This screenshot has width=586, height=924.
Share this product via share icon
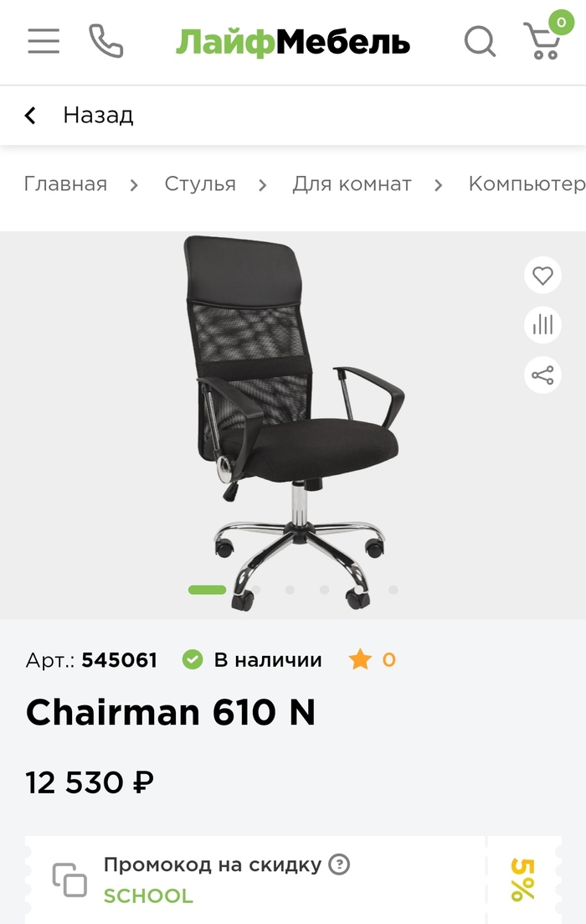pyautogui.click(x=542, y=374)
